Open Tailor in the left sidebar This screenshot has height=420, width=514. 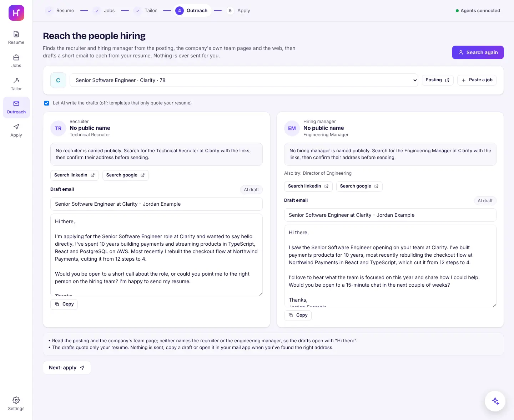tap(16, 84)
